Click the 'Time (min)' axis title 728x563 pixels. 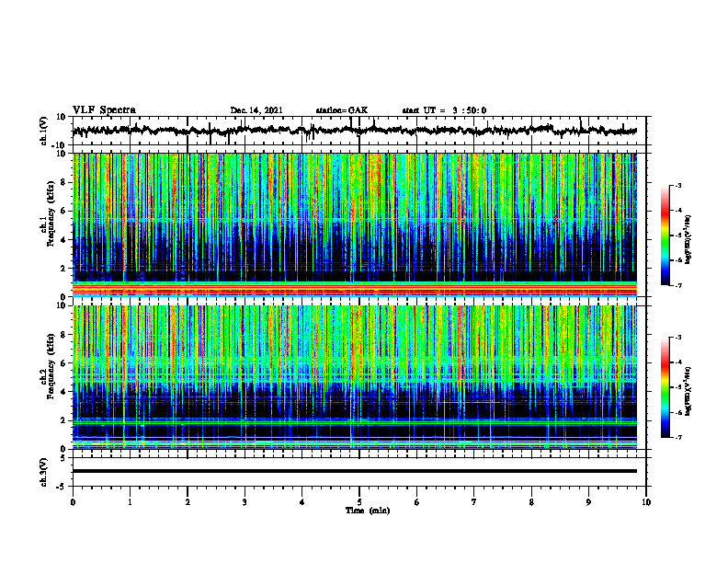coord(368,511)
